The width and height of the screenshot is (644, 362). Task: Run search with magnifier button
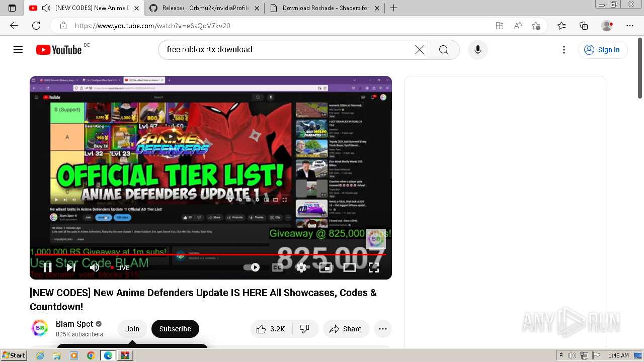click(443, 49)
